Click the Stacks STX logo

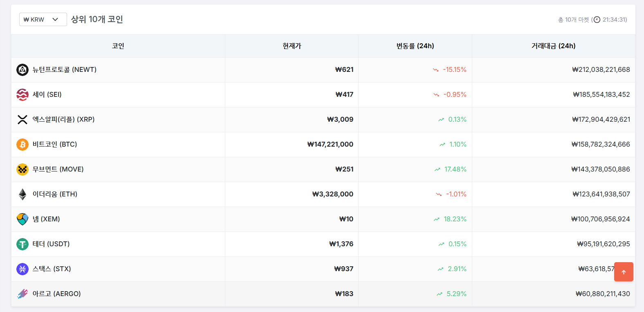tap(22, 269)
